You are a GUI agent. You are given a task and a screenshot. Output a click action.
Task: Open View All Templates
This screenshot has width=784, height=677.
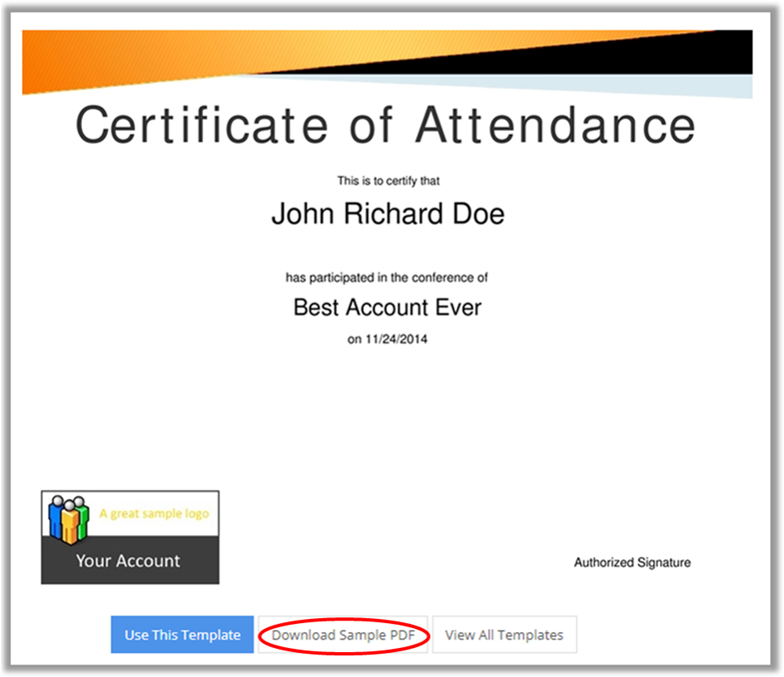(504, 634)
